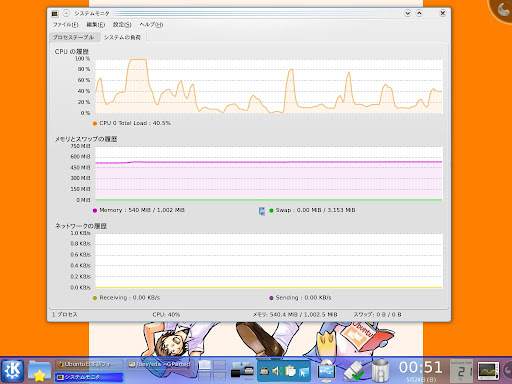Click the temperature widget showing 21
Image resolution: width=512 pixels, height=384 pixels.
coord(461,371)
